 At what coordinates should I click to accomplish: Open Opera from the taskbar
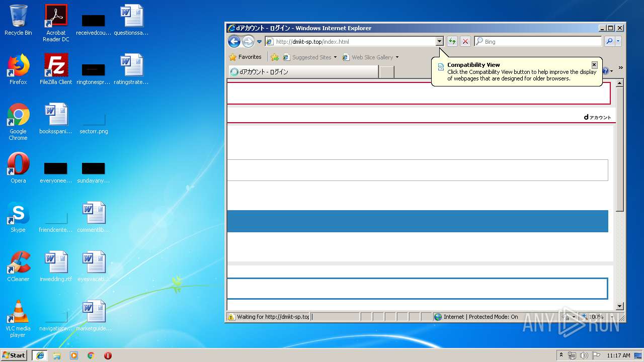[x=108, y=355]
